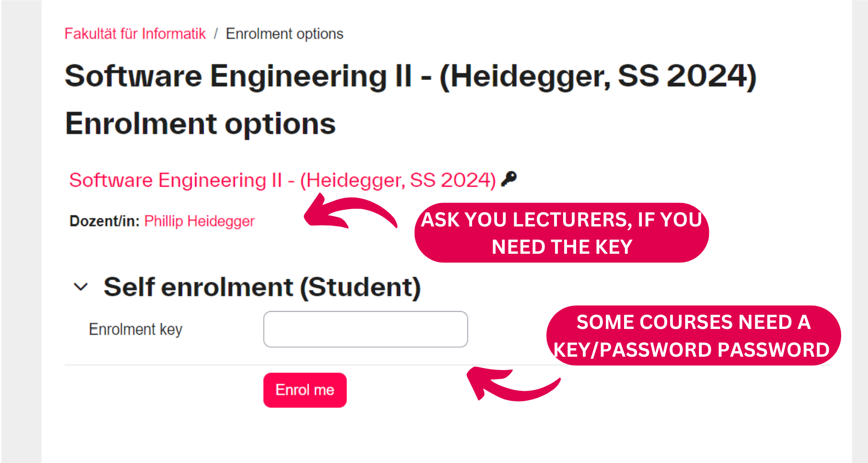Click the bold black Software Engineering II page title
Viewport: 868px width, 463px height.
[x=410, y=77]
